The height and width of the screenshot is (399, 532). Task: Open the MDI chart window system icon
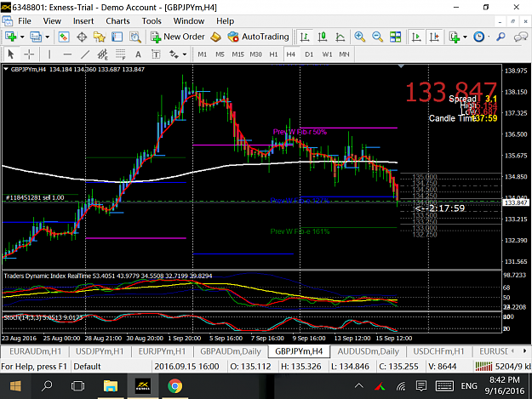tap(7, 21)
